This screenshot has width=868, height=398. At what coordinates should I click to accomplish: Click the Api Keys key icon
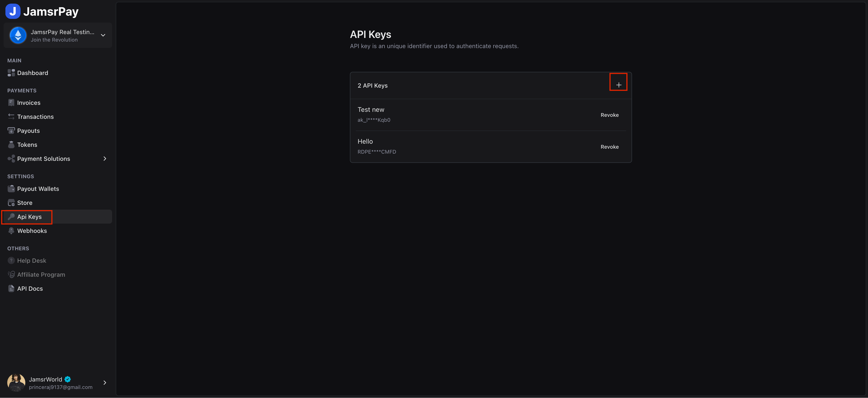click(11, 217)
